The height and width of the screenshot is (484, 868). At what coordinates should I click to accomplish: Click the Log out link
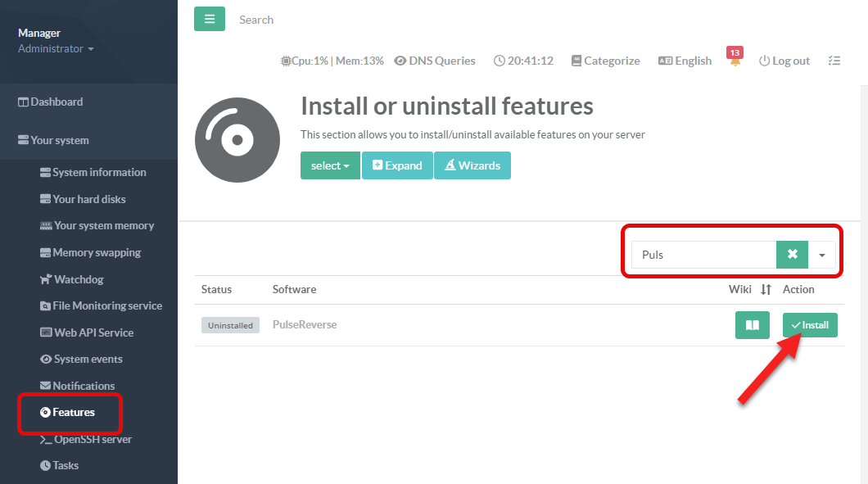[784, 61]
